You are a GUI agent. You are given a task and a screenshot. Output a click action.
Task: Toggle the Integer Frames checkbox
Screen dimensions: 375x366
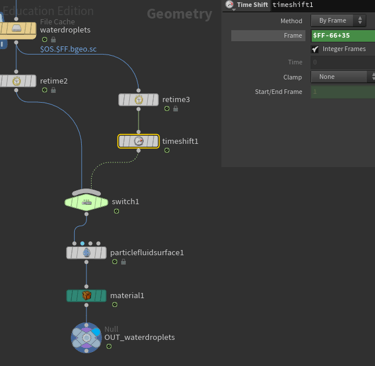[315, 49]
